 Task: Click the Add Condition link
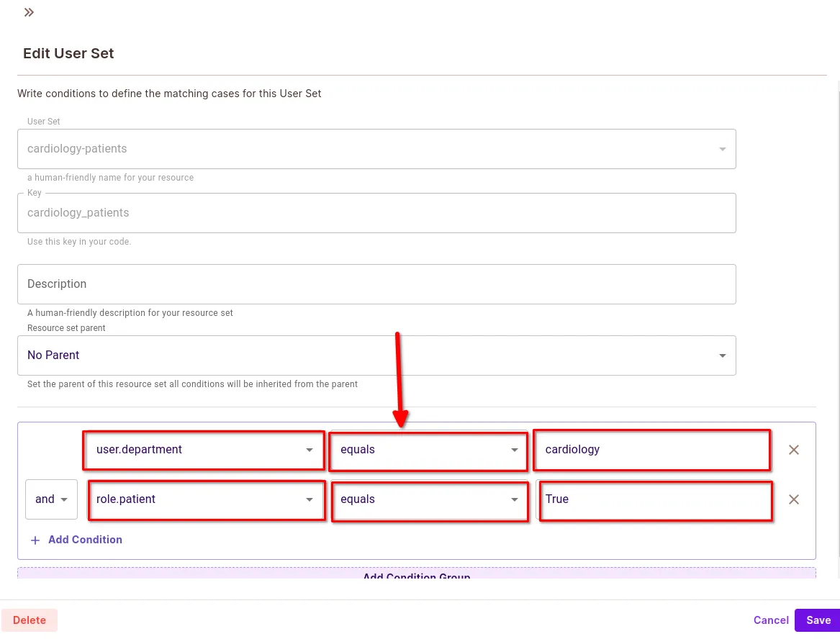tap(85, 540)
